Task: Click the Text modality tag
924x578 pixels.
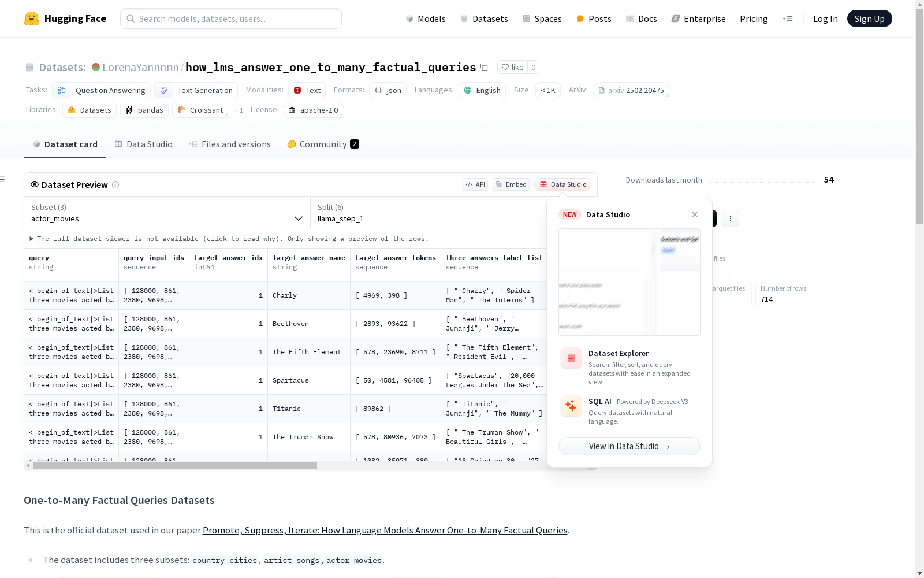Action: tap(307, 90)
